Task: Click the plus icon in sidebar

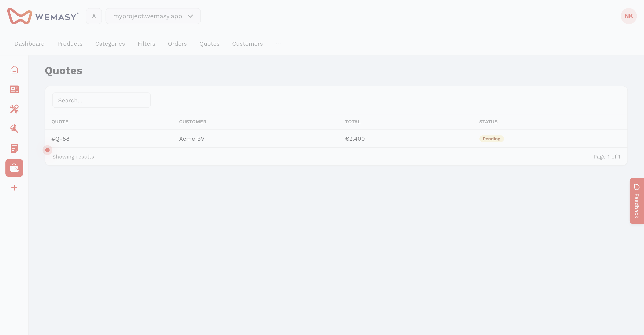Action: point(14,188)
